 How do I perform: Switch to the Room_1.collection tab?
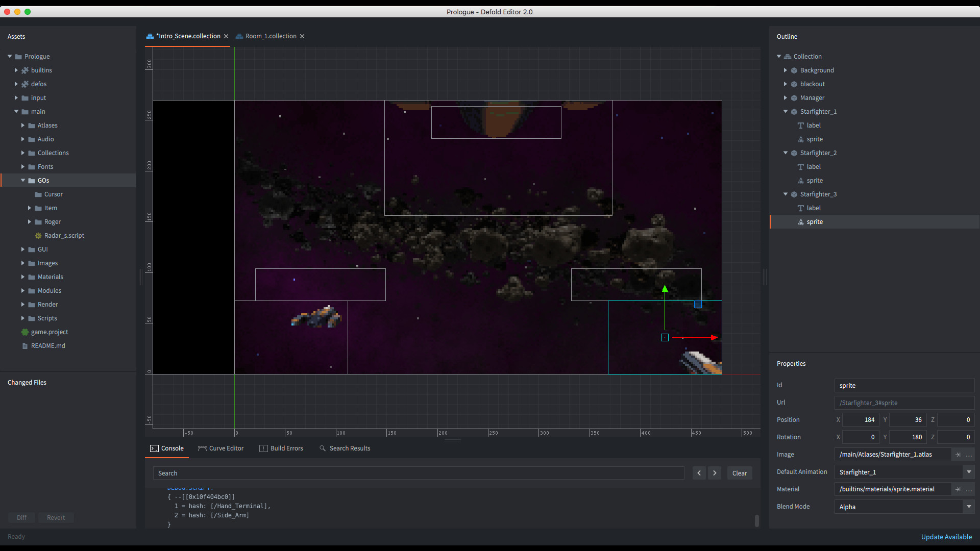pos(271,36)
